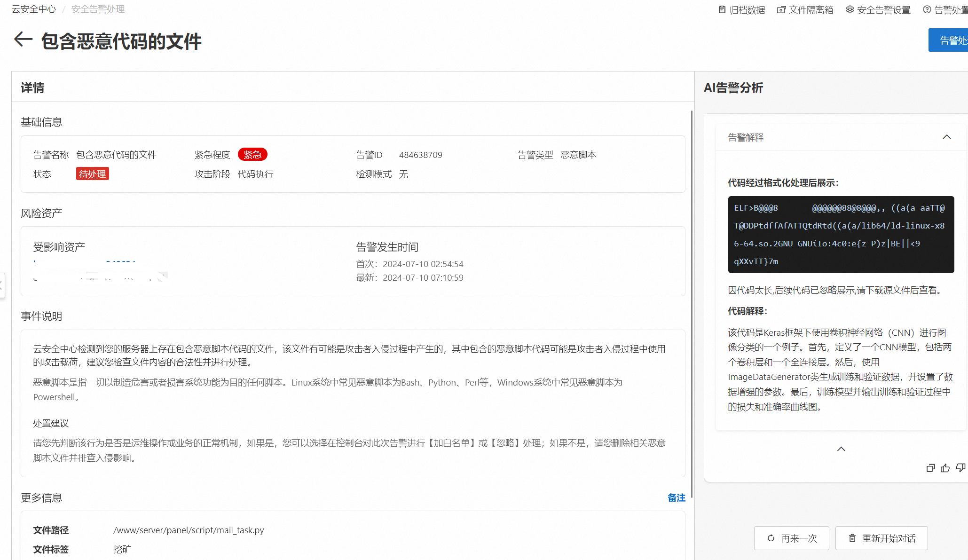Select the 挖矿 file tag value
The image size is (968, 560).
(122, 549)
